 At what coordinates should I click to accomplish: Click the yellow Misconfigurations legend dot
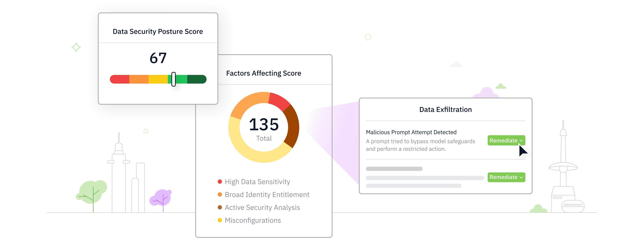[220, 220]
